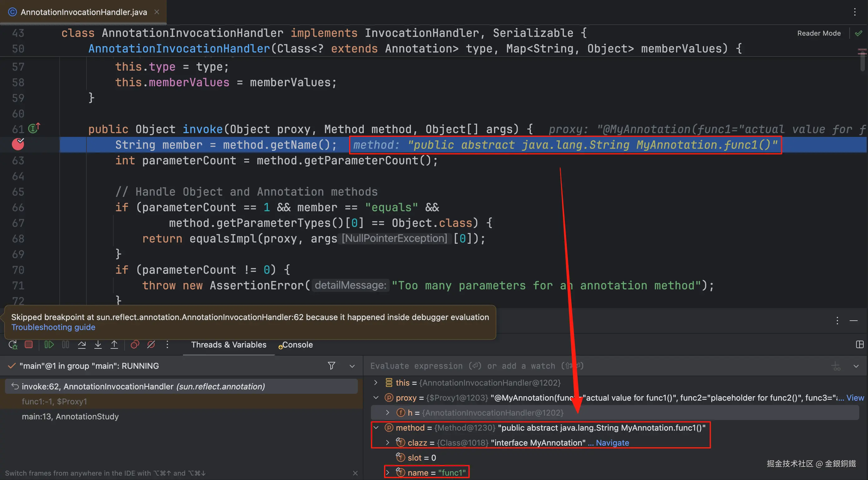Click the 'name' field icon

[400, 472]
